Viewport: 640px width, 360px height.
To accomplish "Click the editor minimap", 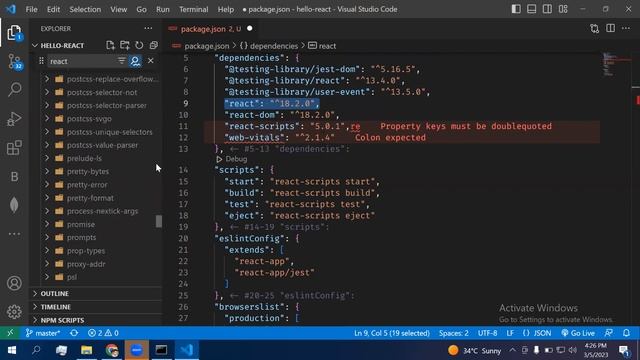I will (x=616, y=64).
